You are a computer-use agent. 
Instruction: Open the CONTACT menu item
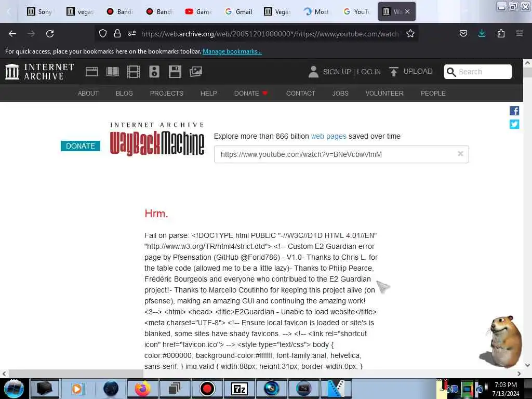301,94
